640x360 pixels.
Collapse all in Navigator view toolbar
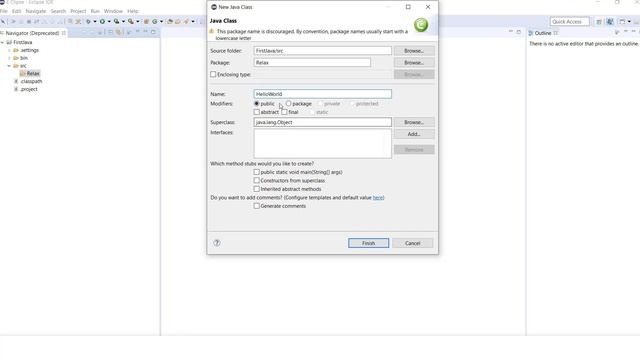point(110,32)
